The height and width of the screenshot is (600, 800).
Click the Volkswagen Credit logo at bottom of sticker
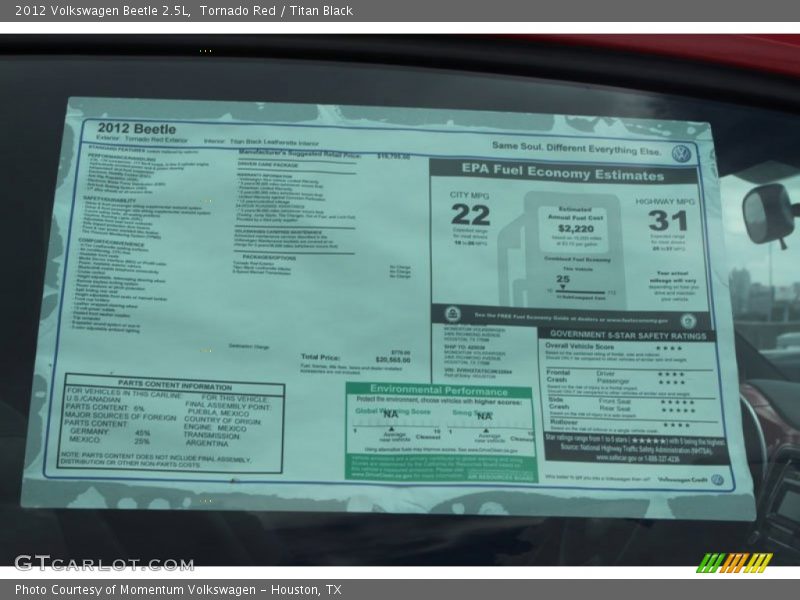(x=717, y=479)
